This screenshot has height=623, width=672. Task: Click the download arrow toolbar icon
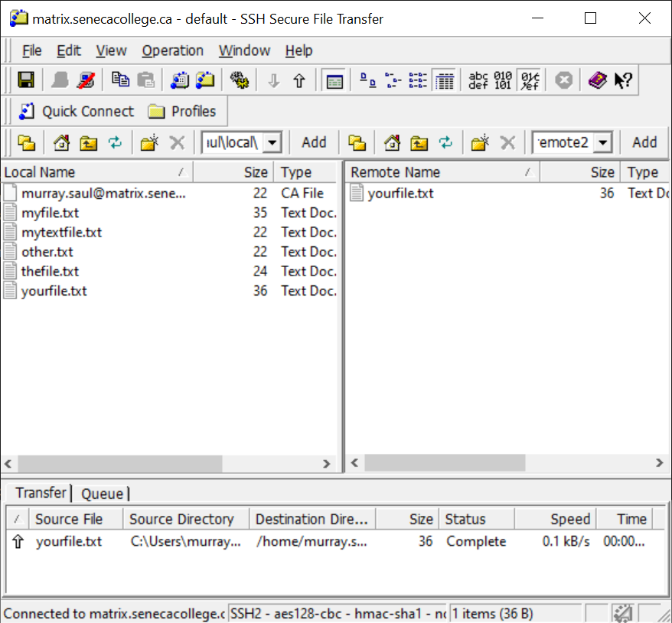coord(274,80)
